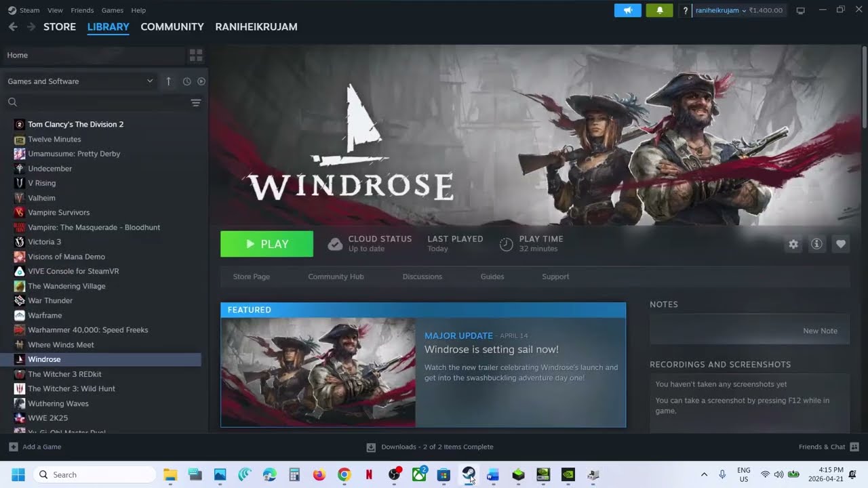Viewport: 868px width, 488px height.
Task: Click the question mark help icon
Action: click(685, 10)
